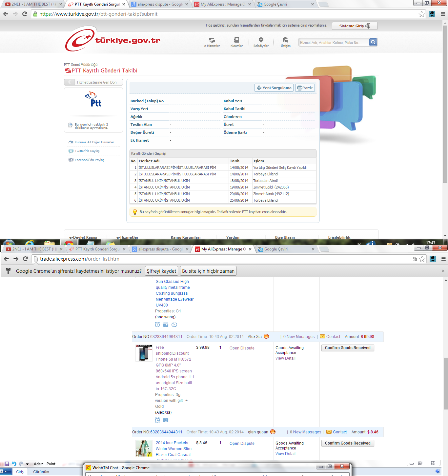Click Twitter'da Paylaş link
The image size is (448, 476).
pyautogui.click(x=87, y=151)
